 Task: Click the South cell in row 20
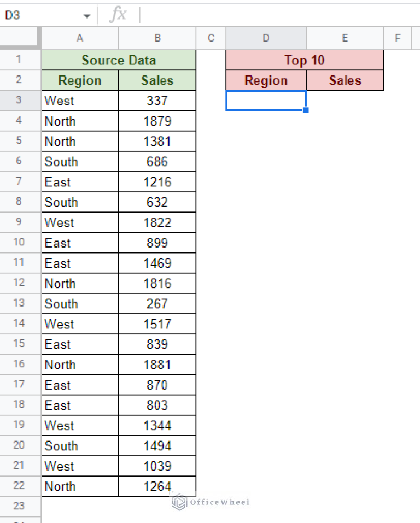(x=79, y=445)
